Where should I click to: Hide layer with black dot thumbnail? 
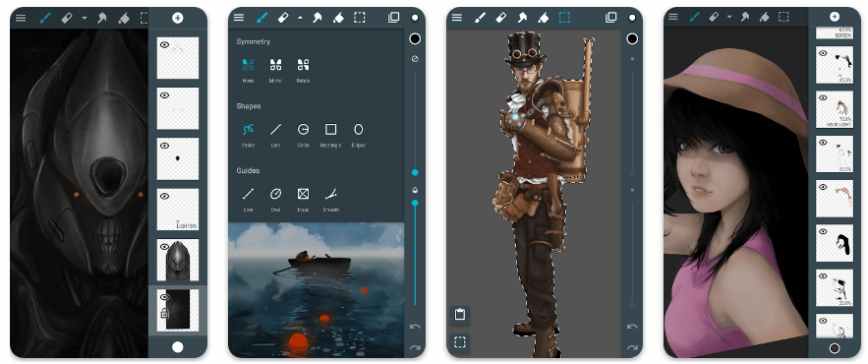[164, 146]
